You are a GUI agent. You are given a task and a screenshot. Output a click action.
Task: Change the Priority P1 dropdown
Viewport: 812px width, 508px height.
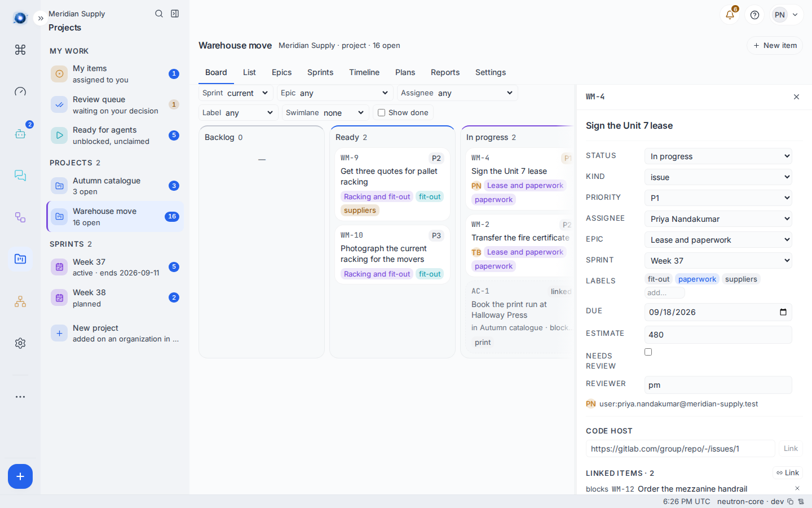click(x=718, y=198)
